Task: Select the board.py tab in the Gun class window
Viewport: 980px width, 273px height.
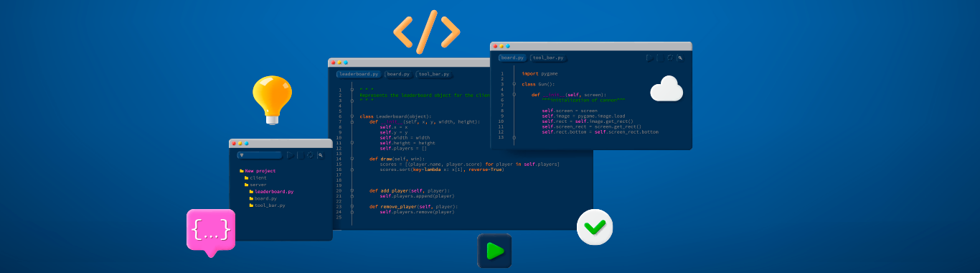Action: click(x=512, y=57)
